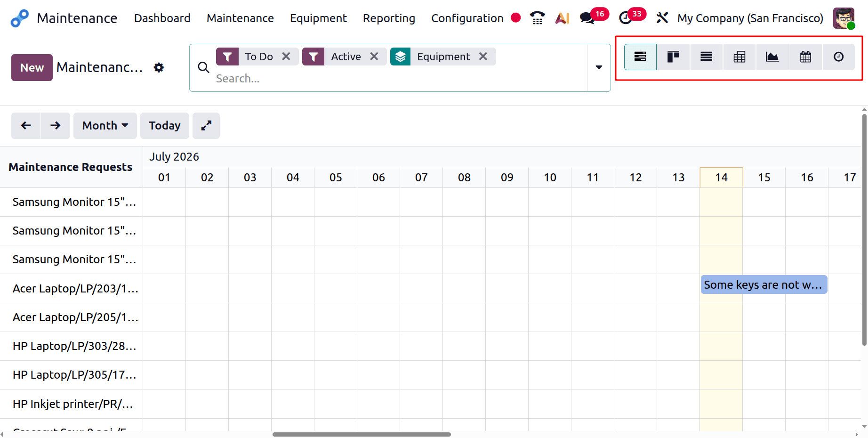The height and width of the screenshot is (438, 868).
Task: Go to next month arrow
Action: point(56,126)
